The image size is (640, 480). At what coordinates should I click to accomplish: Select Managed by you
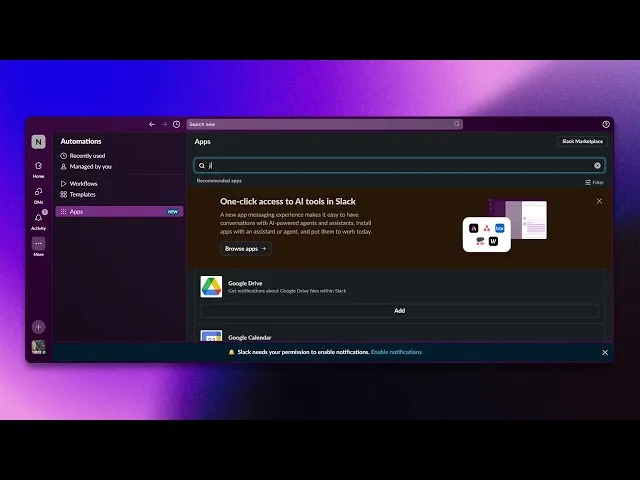point(86,167)
